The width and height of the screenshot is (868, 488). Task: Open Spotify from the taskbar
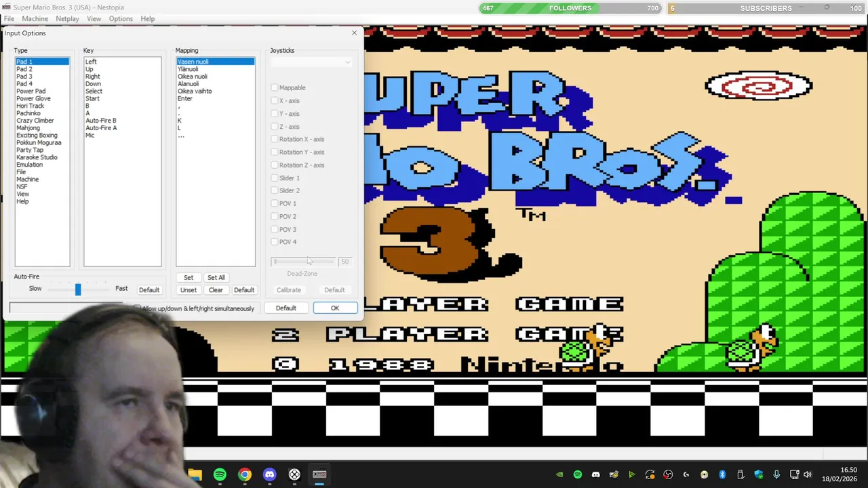point(220,474)
